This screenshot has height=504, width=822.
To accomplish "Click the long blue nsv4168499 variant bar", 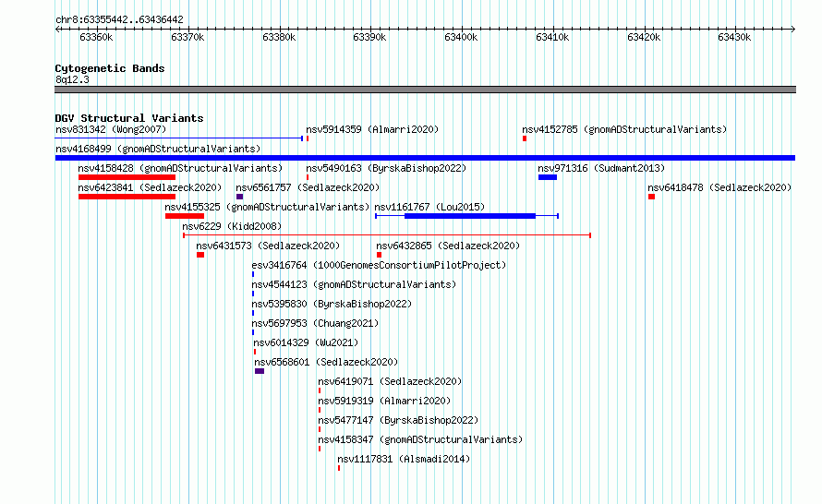I will (425, 158).
